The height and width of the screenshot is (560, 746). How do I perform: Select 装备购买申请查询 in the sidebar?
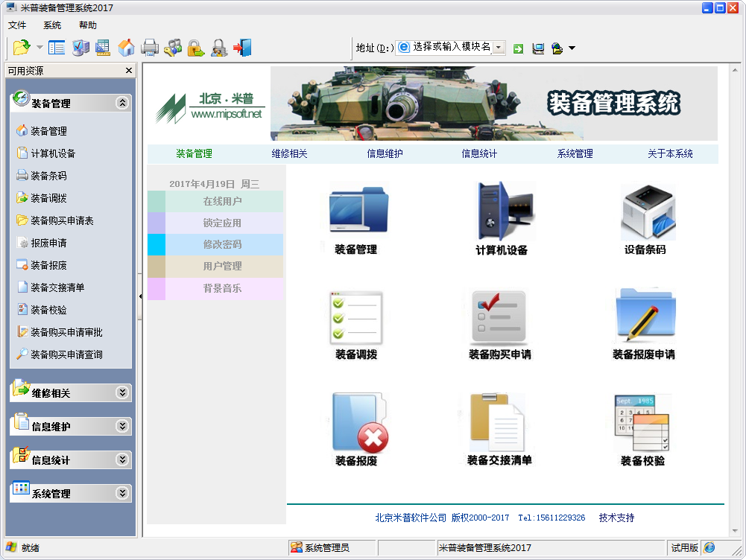[66, 354]
